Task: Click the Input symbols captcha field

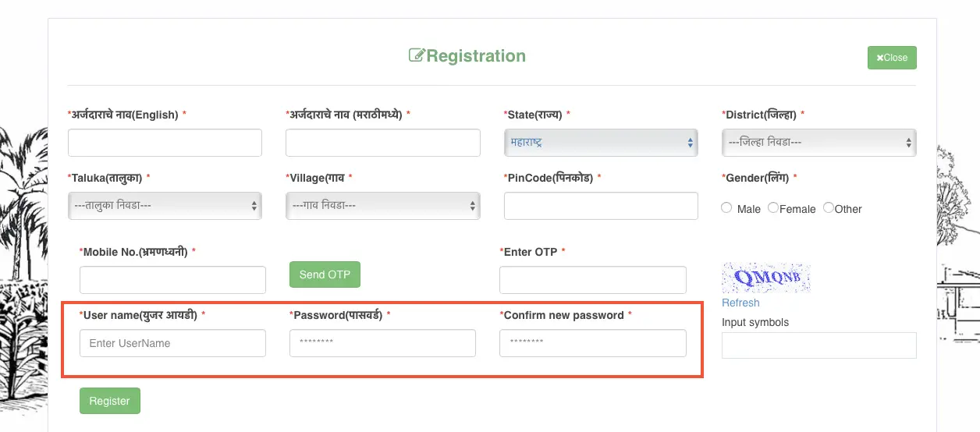Action: [x=818, y=345]
